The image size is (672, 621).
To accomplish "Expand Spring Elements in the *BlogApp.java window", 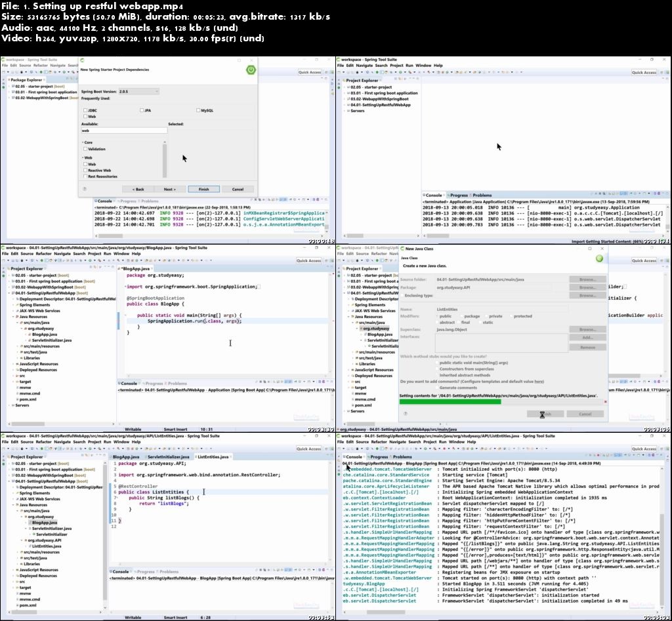I will click(x=13, y=305).
